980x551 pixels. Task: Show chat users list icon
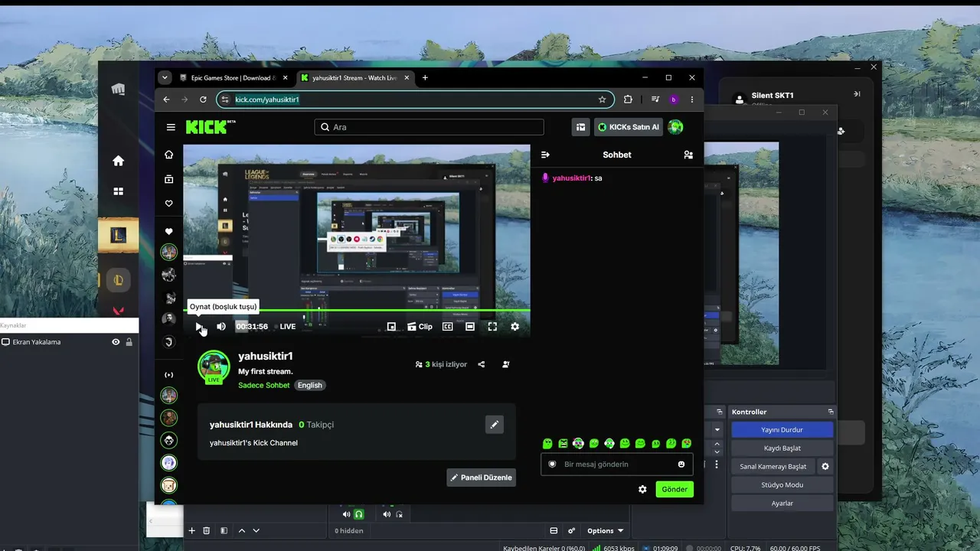688,155
